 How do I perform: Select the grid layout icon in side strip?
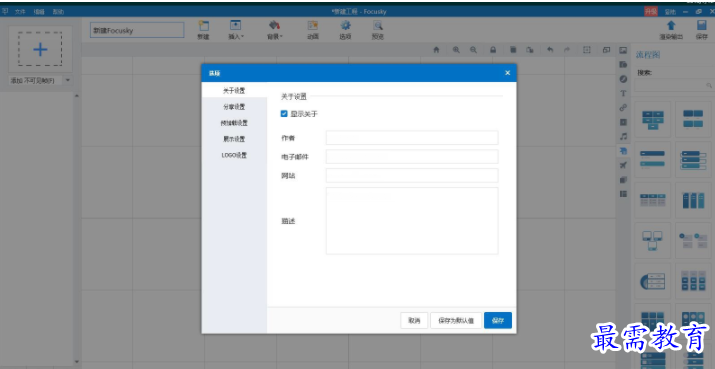pyautogui.click(x=623, y=194)
